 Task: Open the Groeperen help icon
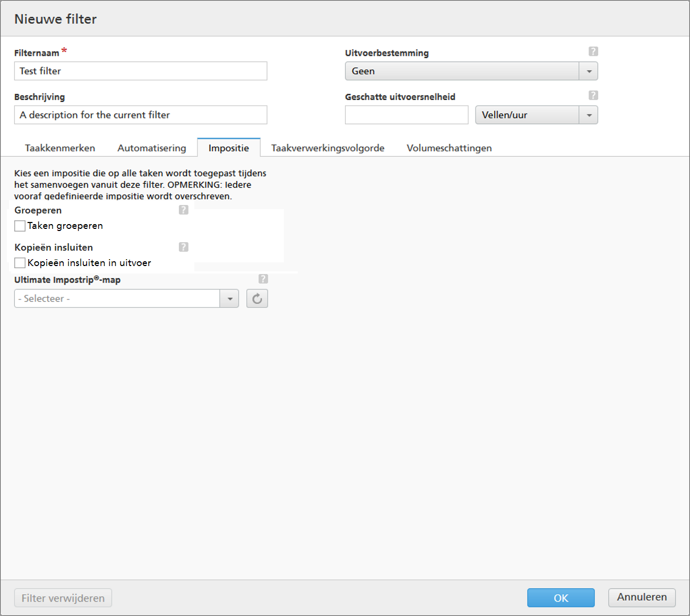pyautogui.click(x=184, y=210)
